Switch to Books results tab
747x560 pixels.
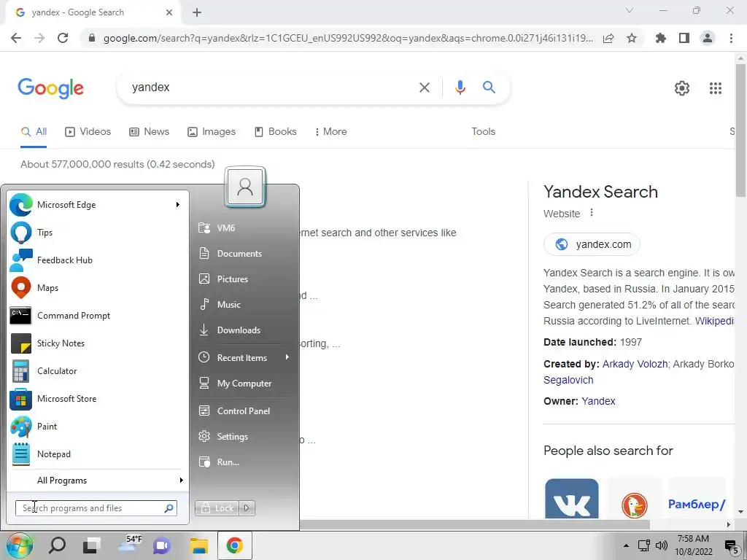coord(276,132)
